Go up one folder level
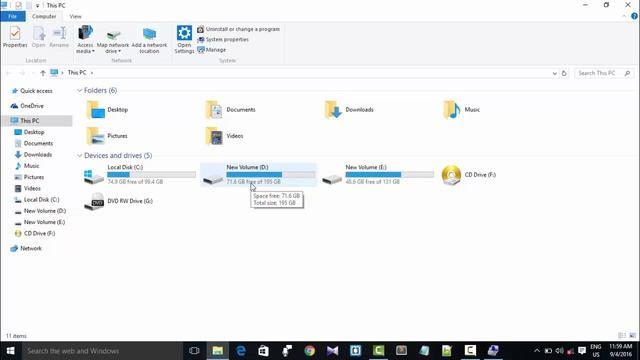The height and width of the screenshot is (360, 640). (43, 73)
